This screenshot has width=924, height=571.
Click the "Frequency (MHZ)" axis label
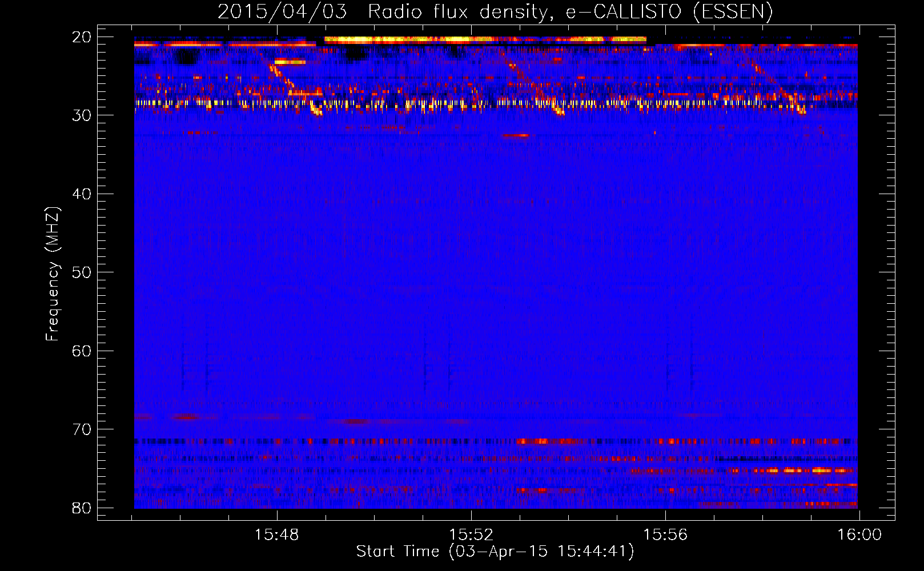pyautogui.click(x=53, y=274)
